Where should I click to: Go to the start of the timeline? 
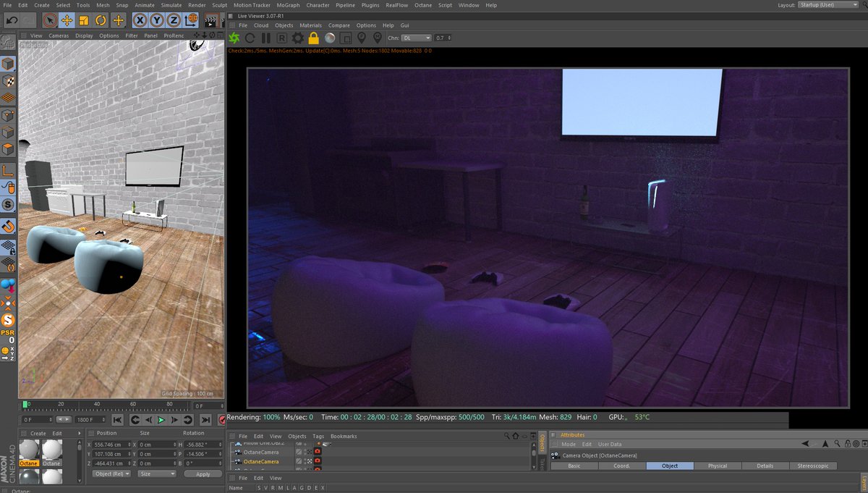coord(117,420)
